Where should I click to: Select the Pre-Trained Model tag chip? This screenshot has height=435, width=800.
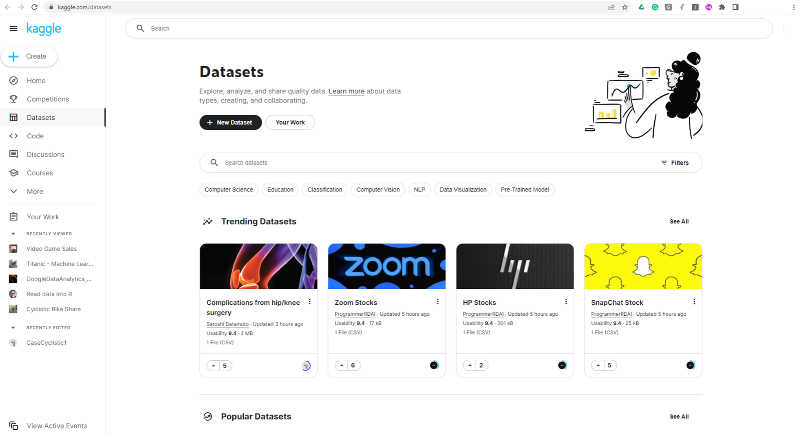coord(525,190)
